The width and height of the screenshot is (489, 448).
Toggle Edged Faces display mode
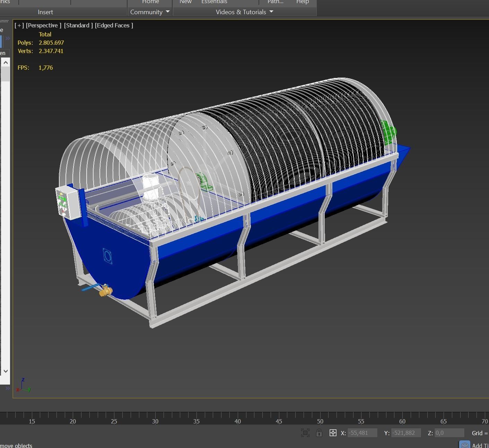[114, 25]
